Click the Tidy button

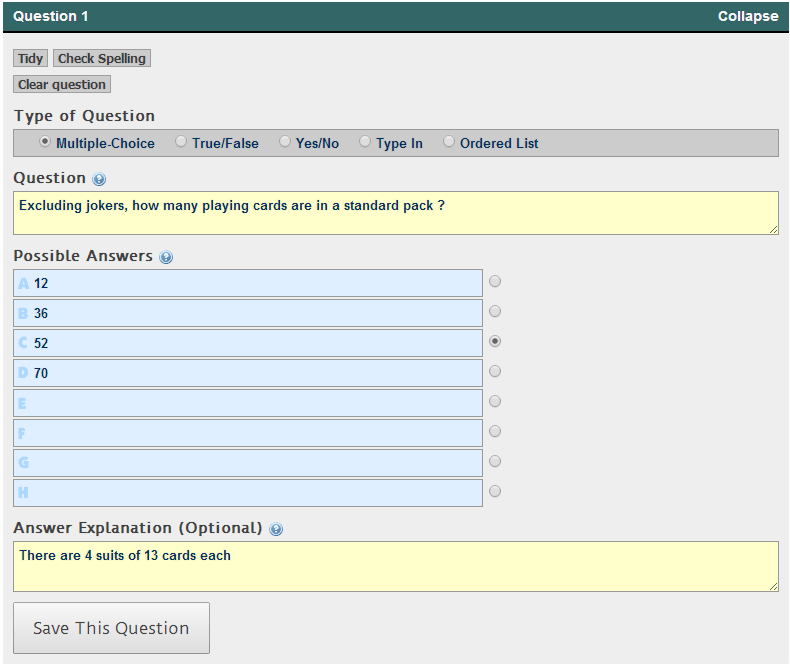pyautogui.click(x=30, y=58)
